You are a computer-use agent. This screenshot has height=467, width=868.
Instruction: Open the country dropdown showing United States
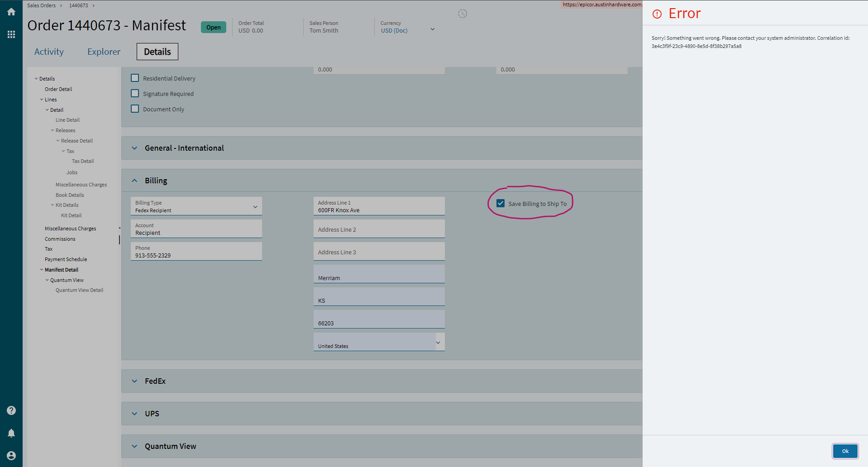[x=438, y=343]
